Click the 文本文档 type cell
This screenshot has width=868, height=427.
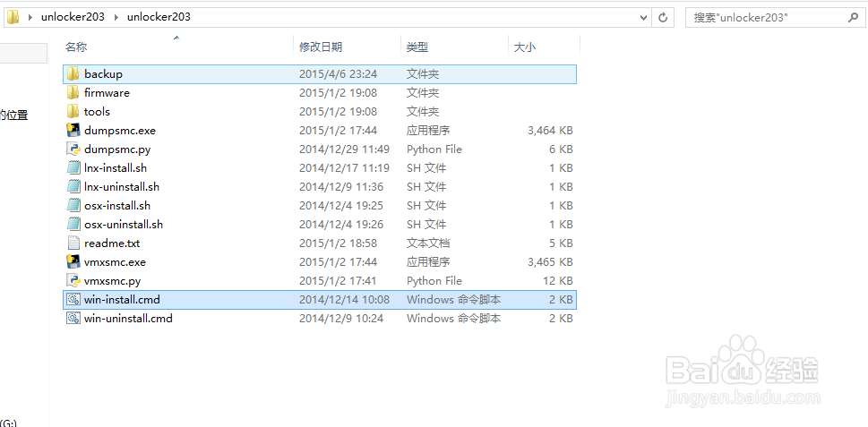428,243
